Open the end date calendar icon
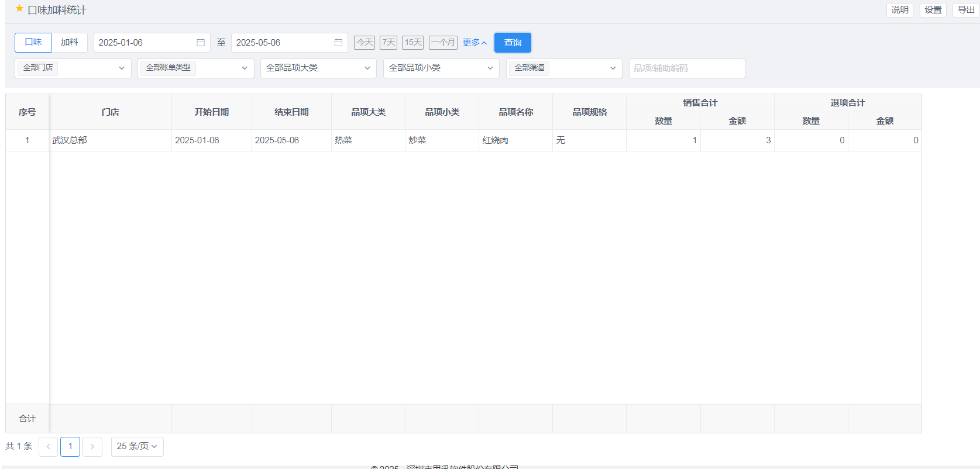The image size is (980, 469). 338,43
